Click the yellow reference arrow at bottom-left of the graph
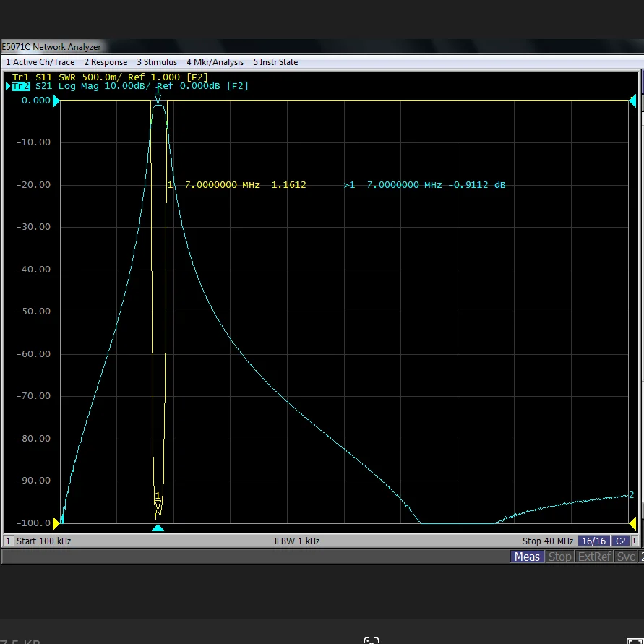The height and width of the screenshot is (644, 644). pos(56,523)
